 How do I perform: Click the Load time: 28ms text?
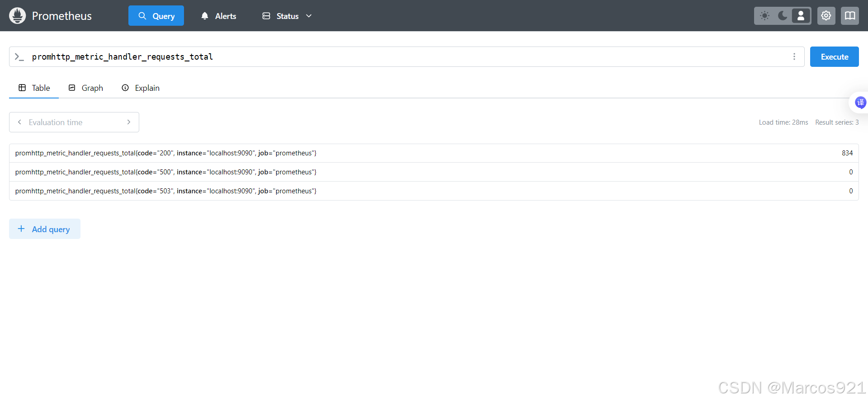[783, 122]
